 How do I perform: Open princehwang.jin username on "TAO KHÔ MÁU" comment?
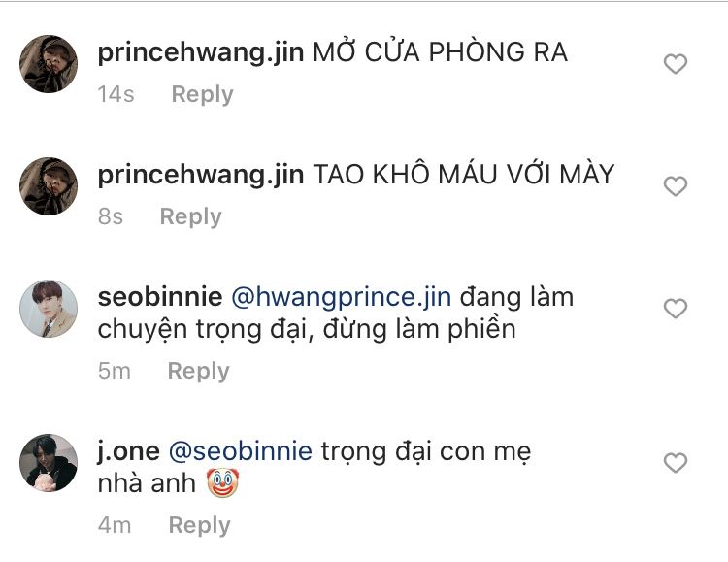point(201,175)
